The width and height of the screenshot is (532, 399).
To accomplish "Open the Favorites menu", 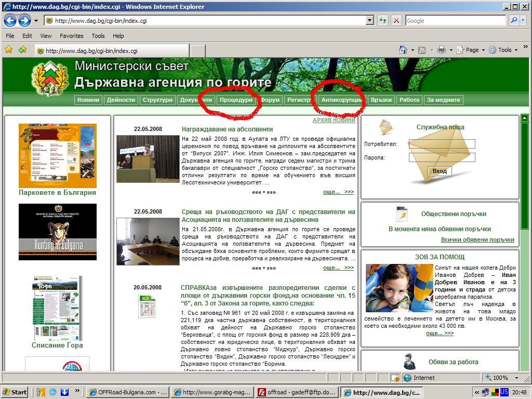I will (72, 36).
